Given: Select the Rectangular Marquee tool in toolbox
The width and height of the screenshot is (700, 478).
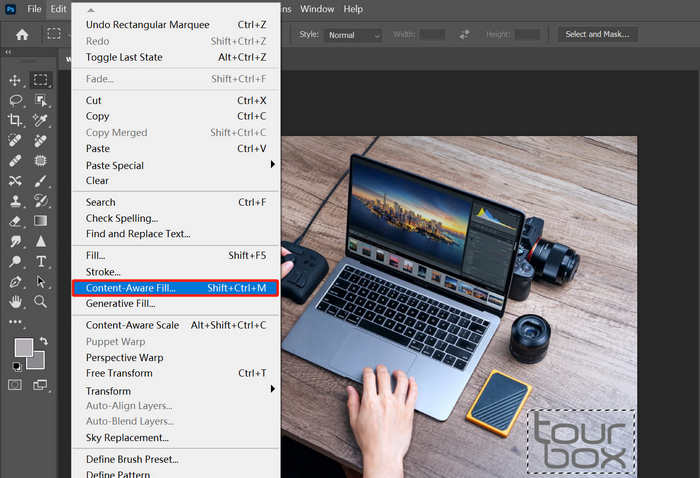Looking at the screenshot, I should coord(41,80).
